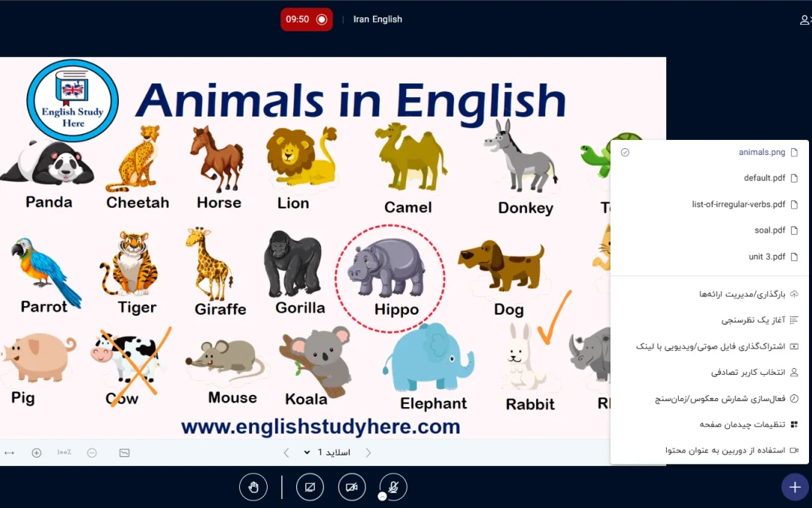Close the actions menu with plus button
812x508 pixels.
coord(795,487)
